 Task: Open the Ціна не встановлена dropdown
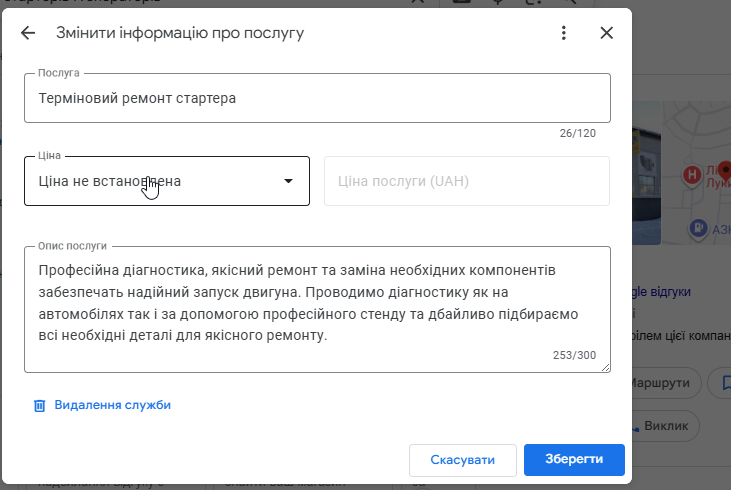click(167, 181)
